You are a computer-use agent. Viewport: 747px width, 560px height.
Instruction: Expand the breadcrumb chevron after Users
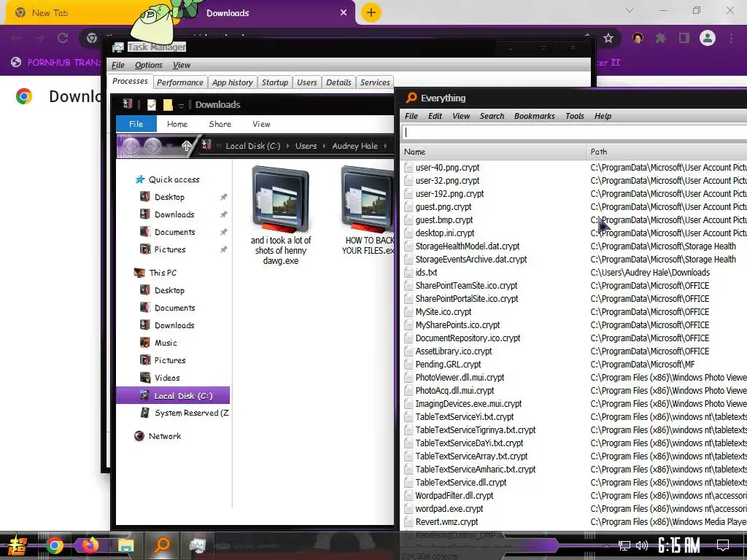click(x=325, y=146)
